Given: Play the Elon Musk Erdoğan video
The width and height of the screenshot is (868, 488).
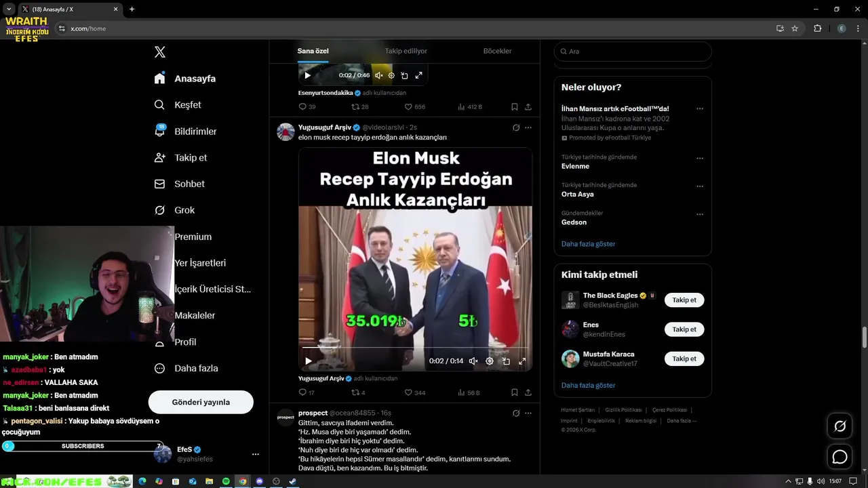Looking at the screenshot, I should point(308,361).
